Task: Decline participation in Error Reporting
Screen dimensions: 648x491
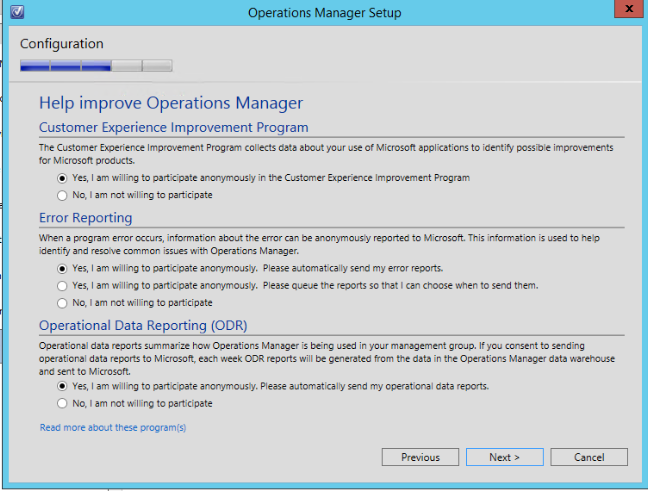Action: 63,302
